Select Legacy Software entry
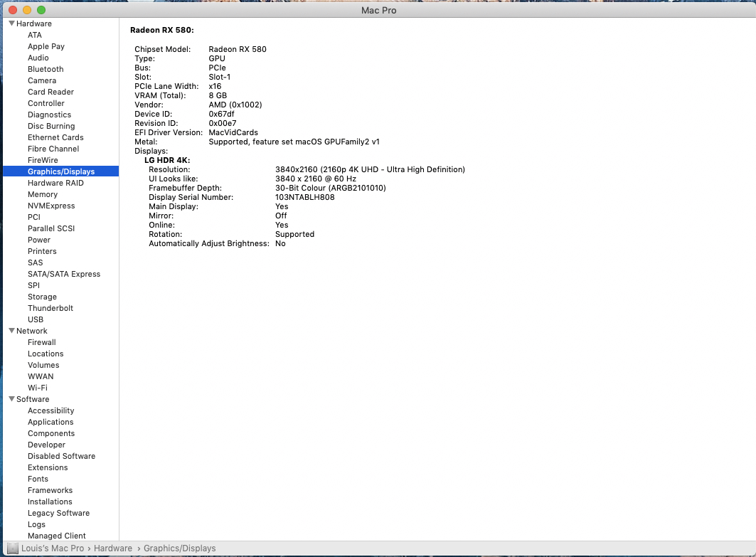Image resolution: width=756 pixels, height=557 pixels. tap(58, 513)
